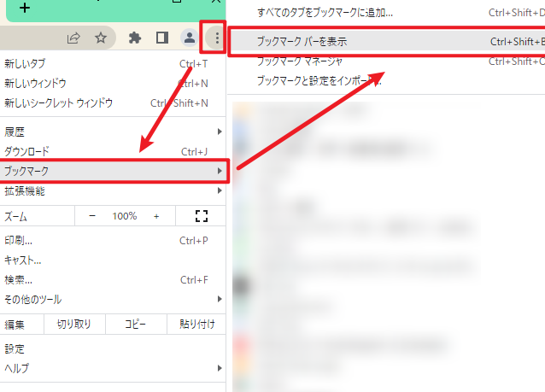The height and width of the screenshot is (392, 545).
Task: Open the Extensions puzzle icon
Action: point(134,38)
